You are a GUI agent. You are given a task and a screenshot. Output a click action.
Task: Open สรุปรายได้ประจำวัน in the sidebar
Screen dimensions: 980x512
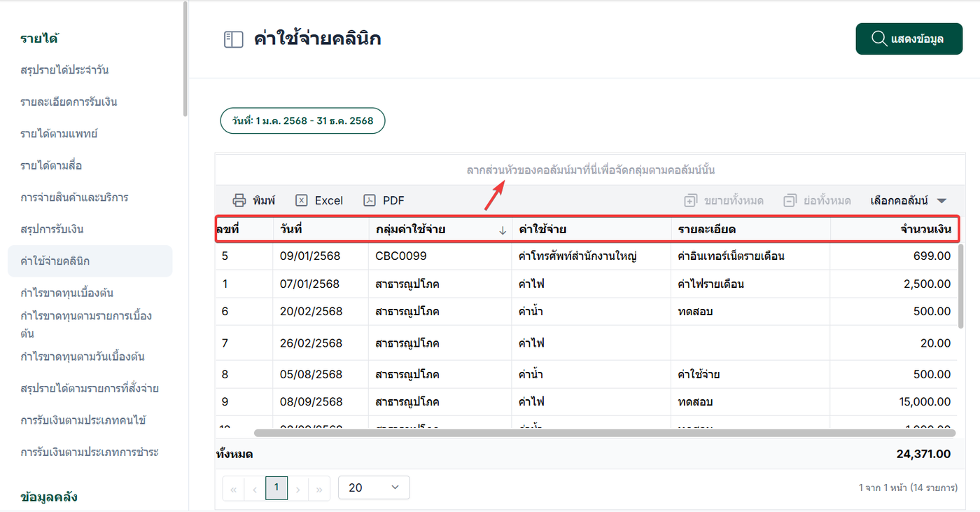(x=64, y=70)
